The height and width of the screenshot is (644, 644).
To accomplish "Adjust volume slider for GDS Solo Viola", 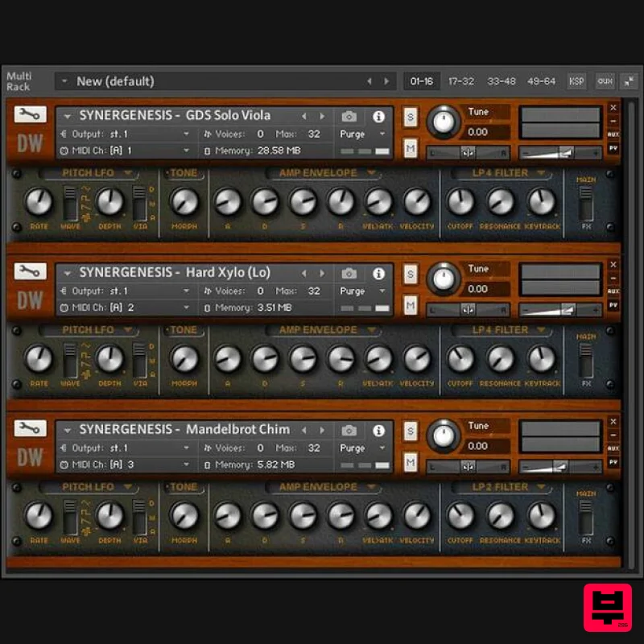I will (560, 153).
